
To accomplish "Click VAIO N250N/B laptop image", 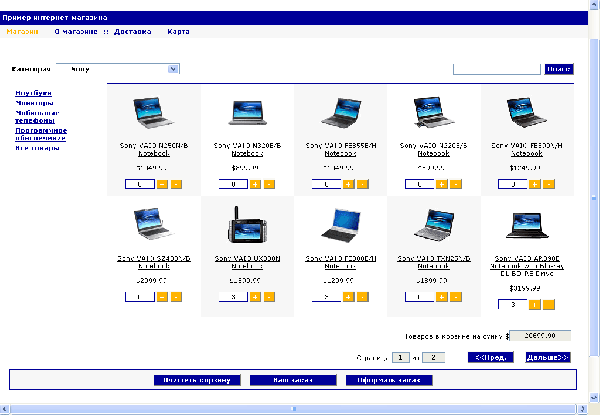I will (154, 112).
